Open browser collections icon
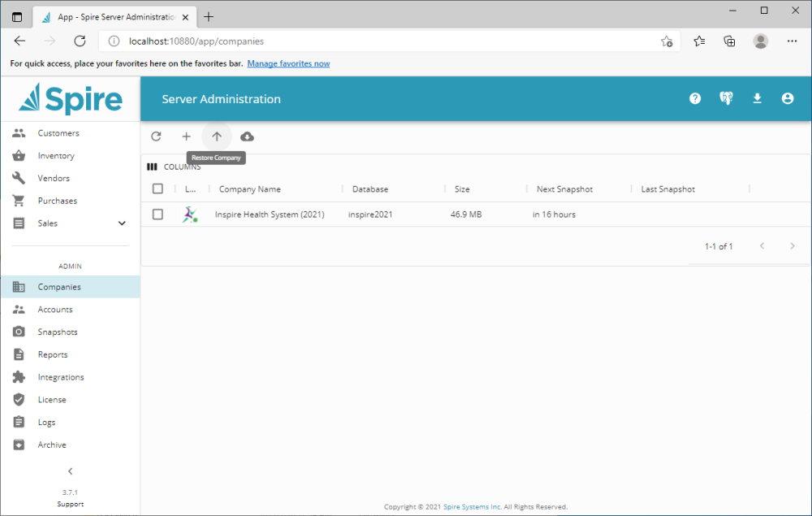Viewport: 812px width, 516px height. pos(729,41)
